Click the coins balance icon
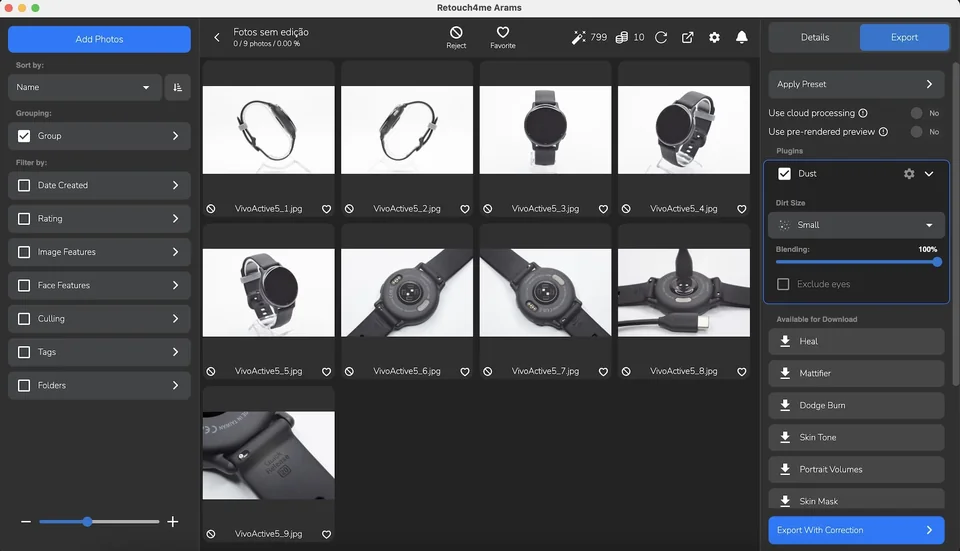The width and height of the screenshot is (960, 551). 621,37
